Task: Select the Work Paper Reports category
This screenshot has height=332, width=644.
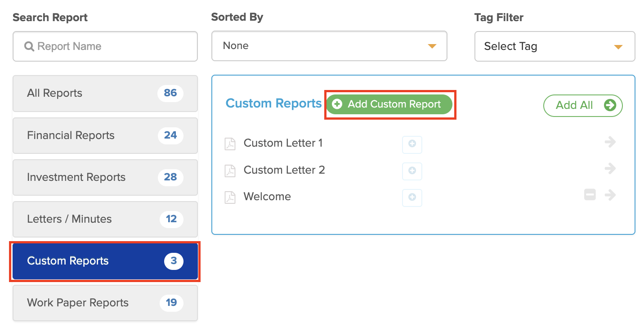Action: 105,303
